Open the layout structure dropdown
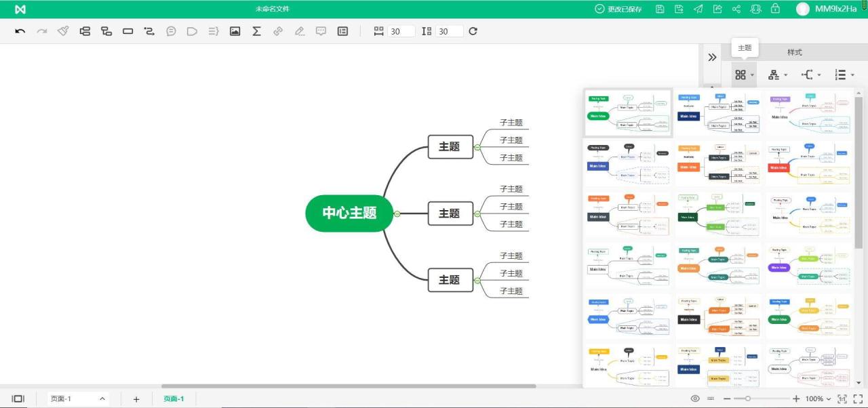Screen dimensions: 868x408 coord(778,75)
